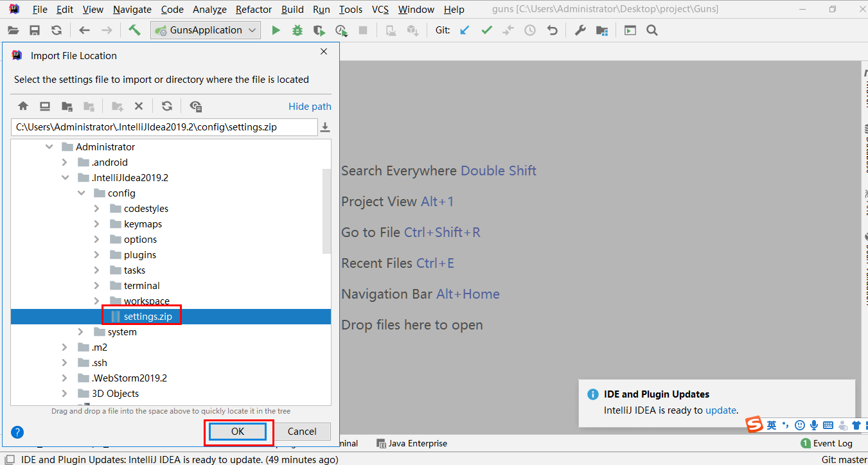This screenshot has height=465, width=868.
Task: Click the OK button
Action: [238, 432]
